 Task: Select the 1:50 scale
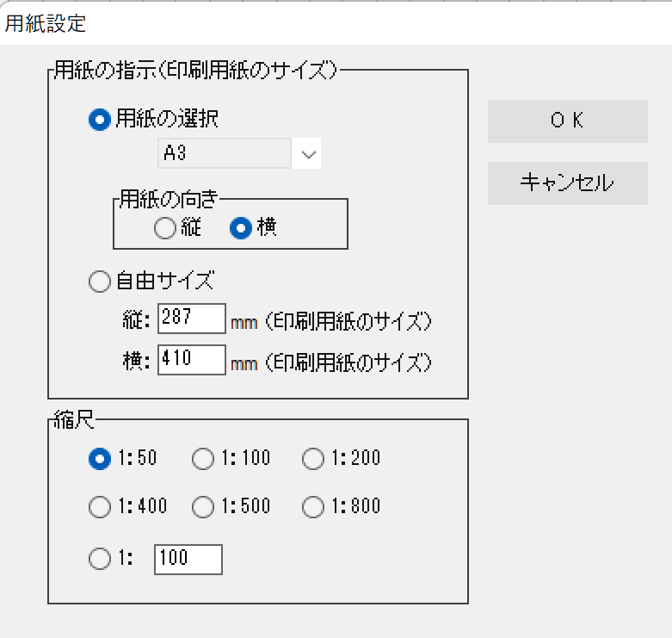click(101, 459)
